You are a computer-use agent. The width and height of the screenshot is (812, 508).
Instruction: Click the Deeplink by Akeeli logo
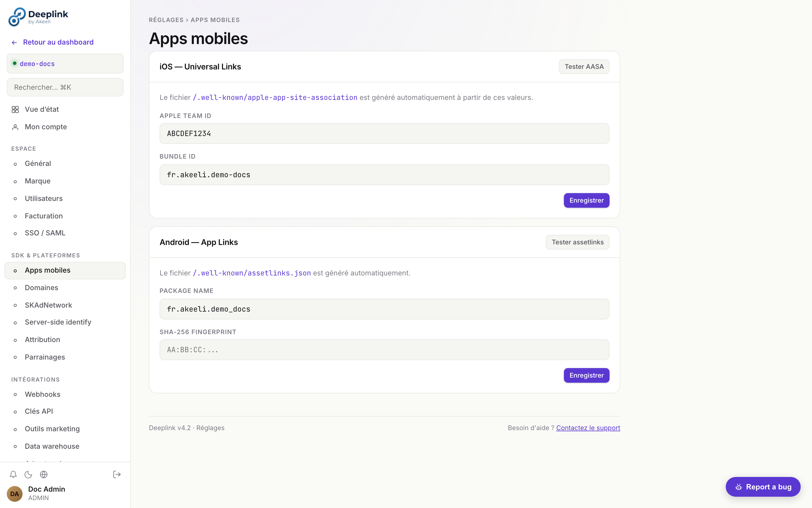click(x=38, y=17)
